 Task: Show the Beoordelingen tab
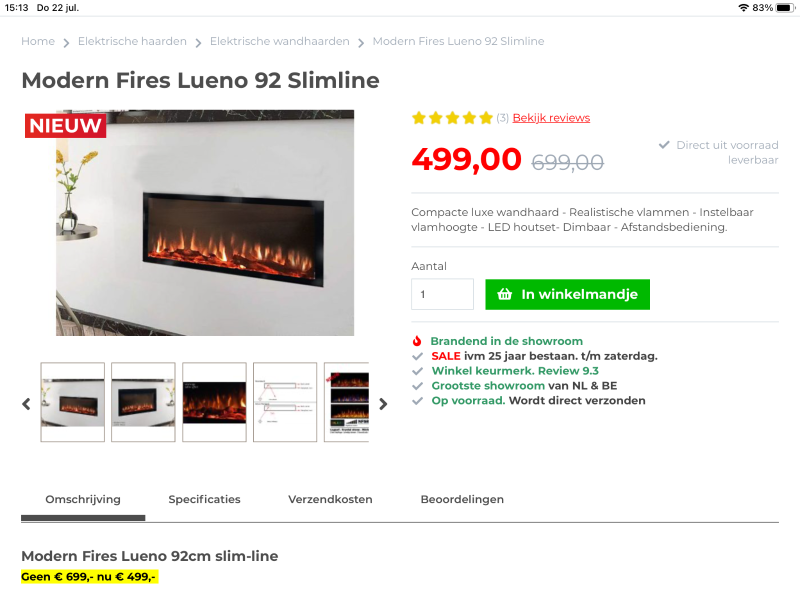[x=462, y=499]
